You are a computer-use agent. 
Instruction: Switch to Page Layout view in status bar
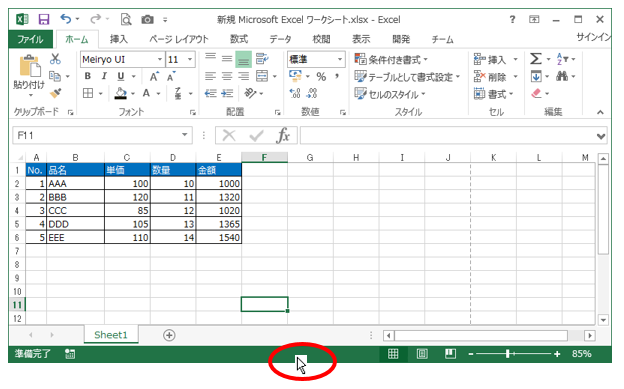coord(422,354)
